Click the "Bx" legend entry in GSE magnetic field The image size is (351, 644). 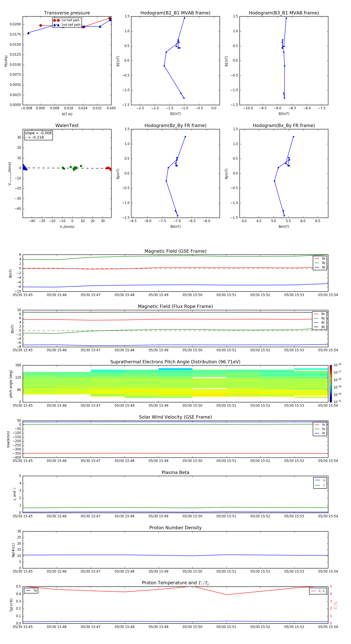click(320, 259)
